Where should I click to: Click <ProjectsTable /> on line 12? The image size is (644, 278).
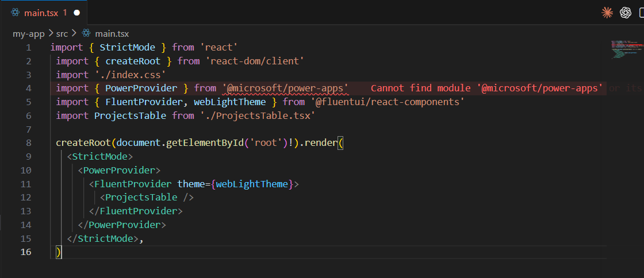click(147, 197)
